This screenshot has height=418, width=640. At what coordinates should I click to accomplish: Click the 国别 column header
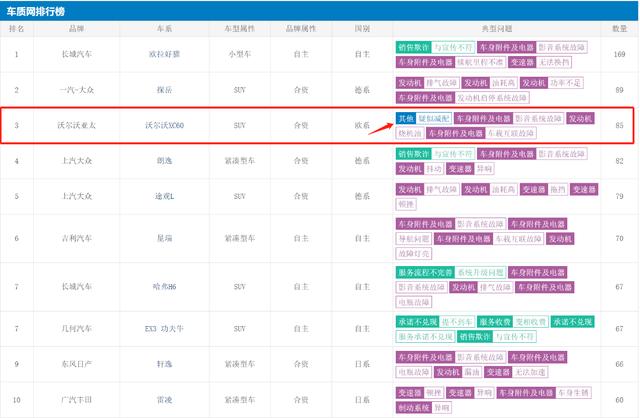(362, 29)
